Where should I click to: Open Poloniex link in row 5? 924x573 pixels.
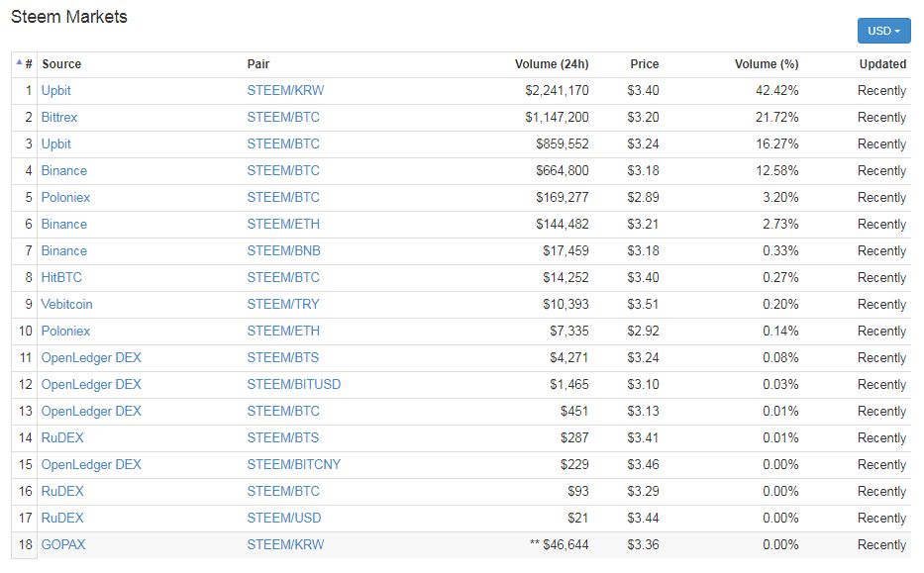click(x=65, y=198)
